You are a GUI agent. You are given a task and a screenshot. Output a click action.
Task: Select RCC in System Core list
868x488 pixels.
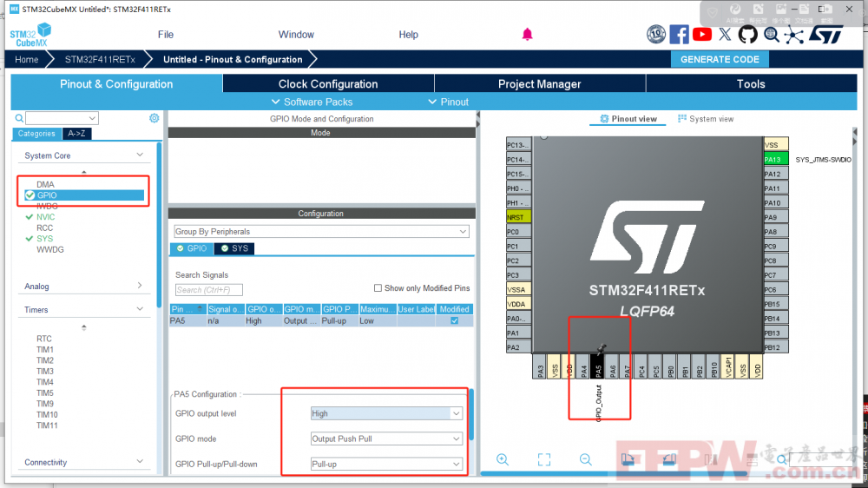pos(45,228)
